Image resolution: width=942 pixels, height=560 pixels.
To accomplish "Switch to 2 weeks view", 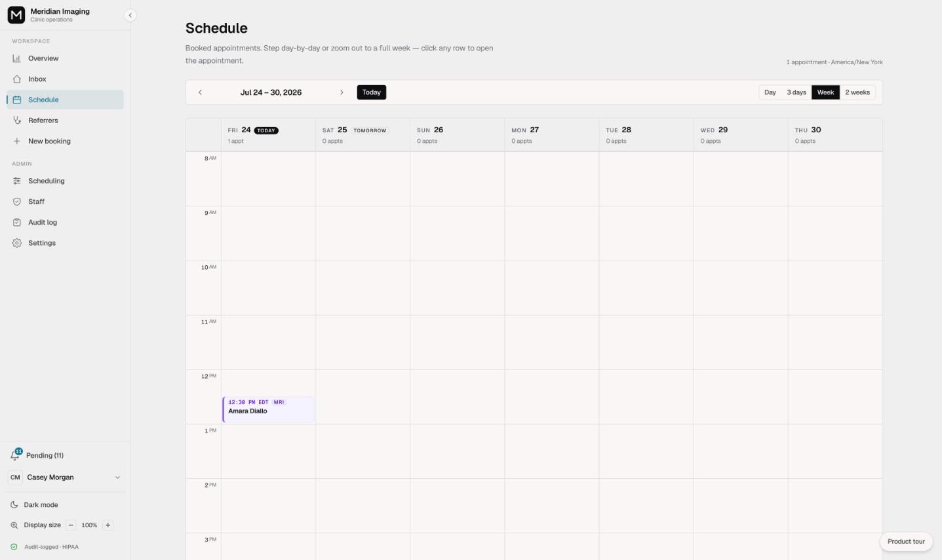I will point(857,92).
